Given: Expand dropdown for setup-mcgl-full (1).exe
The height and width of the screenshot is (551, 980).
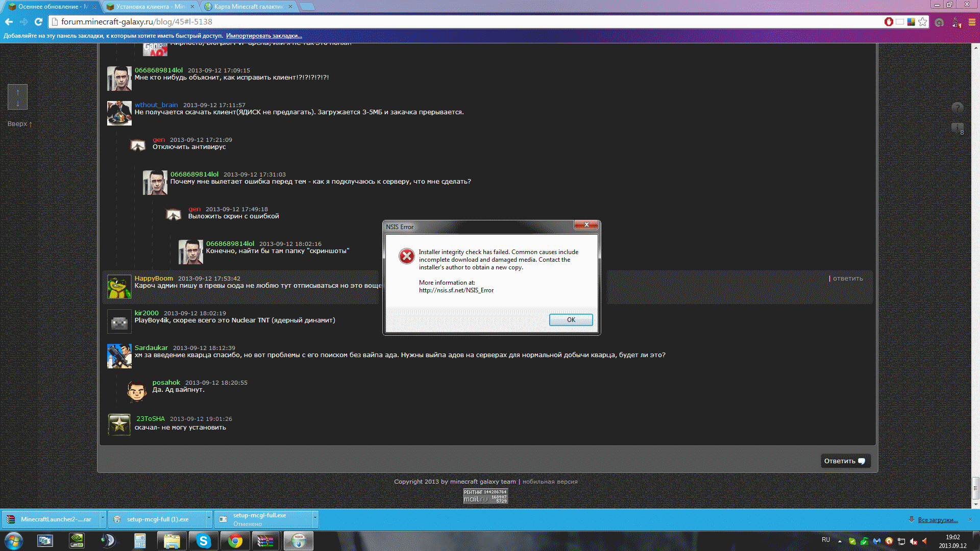Looking at the screenshot, I should [x=209, y=519].
